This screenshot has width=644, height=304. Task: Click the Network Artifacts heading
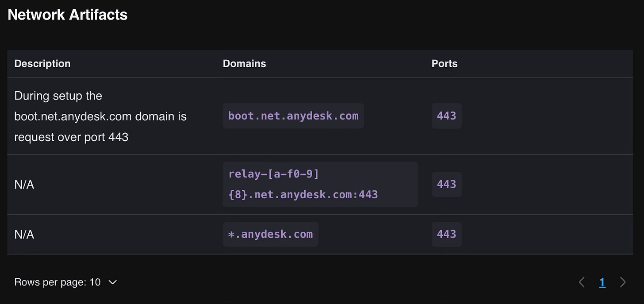point(68,15)
